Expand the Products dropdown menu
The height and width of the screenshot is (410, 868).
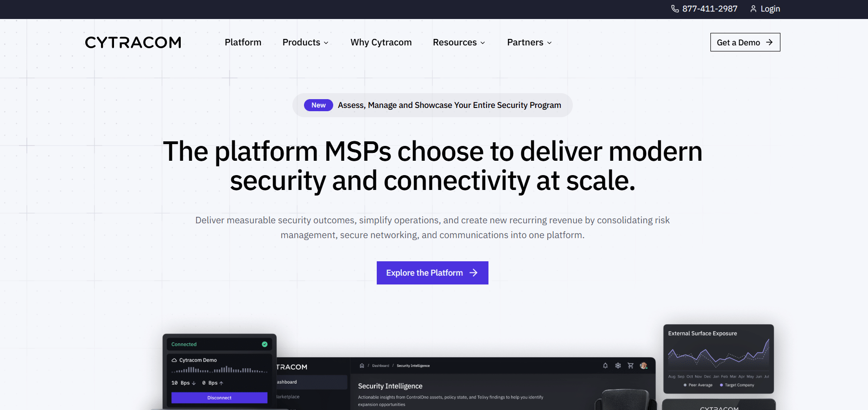(305, 42)
